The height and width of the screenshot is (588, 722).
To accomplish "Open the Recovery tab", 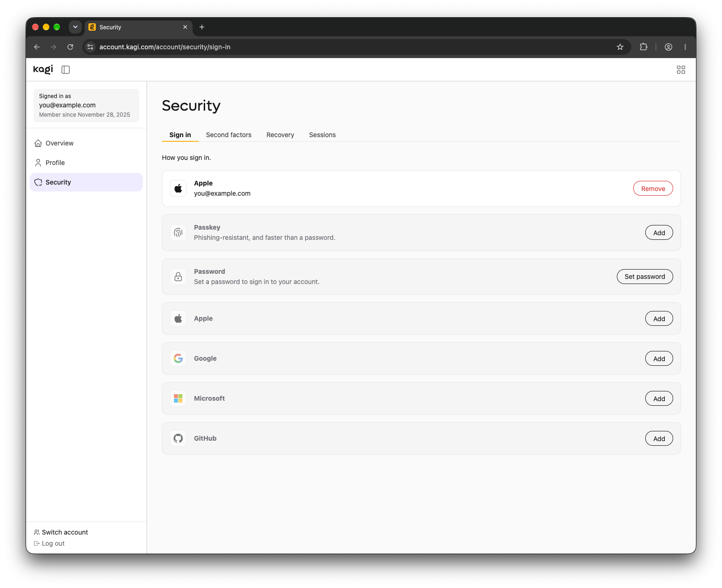I will (280, 135).
